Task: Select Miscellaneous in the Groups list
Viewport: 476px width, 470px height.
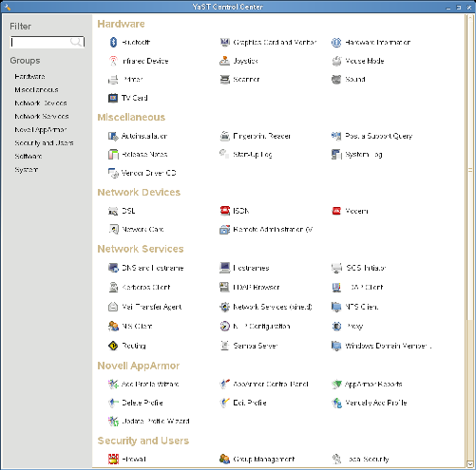Action: click(36, 90)
